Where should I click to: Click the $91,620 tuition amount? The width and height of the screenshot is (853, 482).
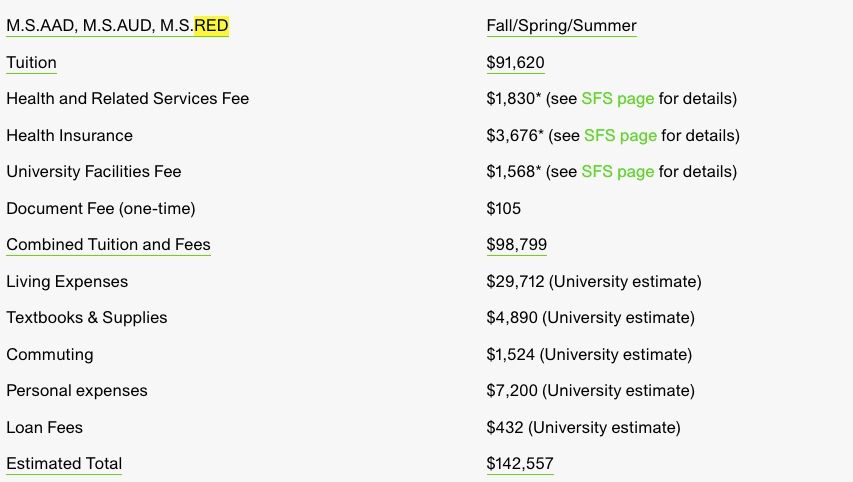click(516, 63)
